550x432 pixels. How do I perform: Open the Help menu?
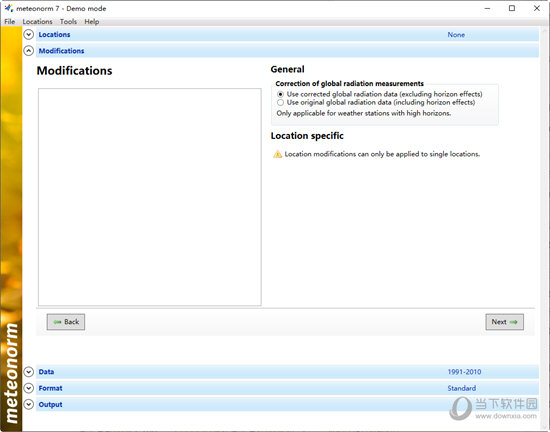pos(92,22)
